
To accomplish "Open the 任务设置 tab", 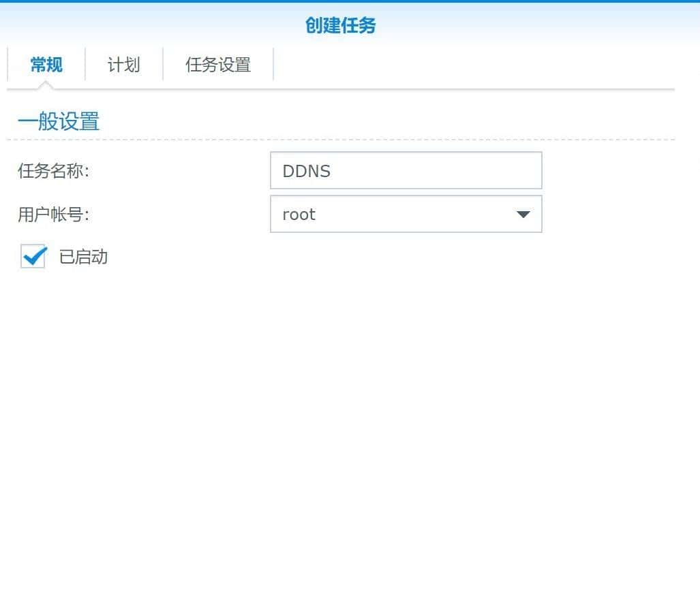I will 218,64.
